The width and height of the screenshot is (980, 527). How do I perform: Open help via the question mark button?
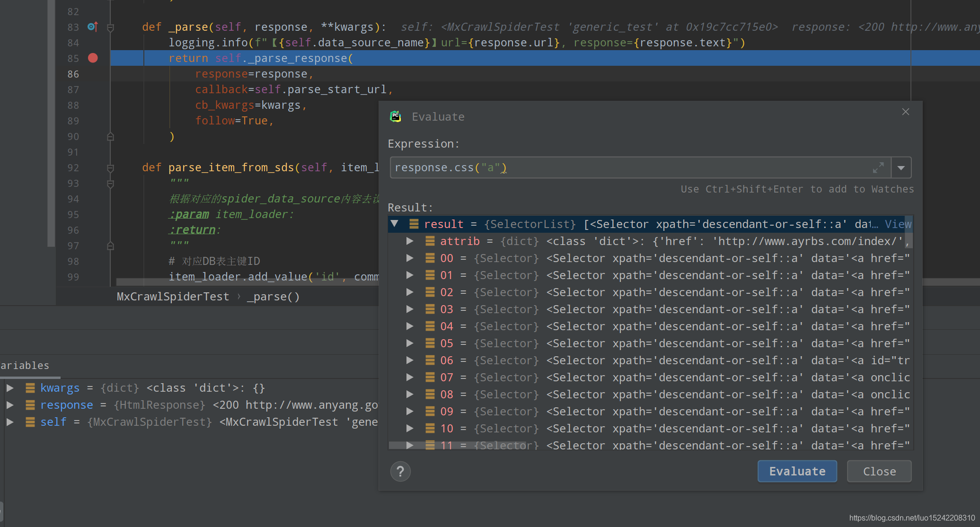point(400,471)
